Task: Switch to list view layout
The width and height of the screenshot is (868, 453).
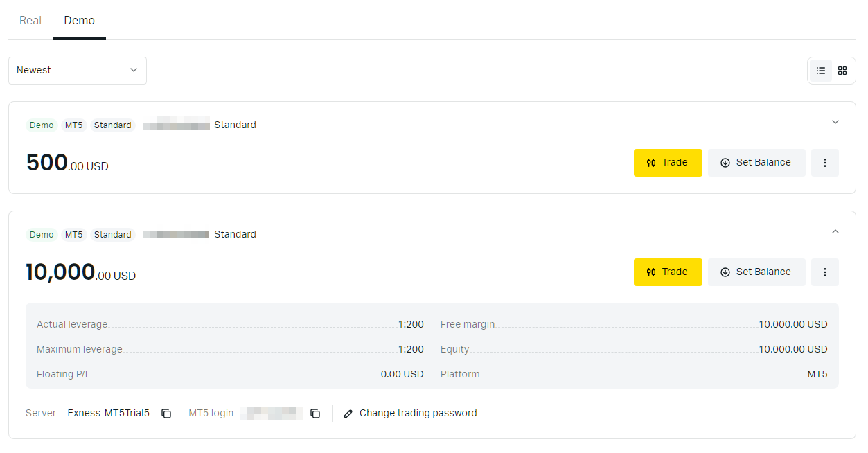Action: [x=821, y=71]
